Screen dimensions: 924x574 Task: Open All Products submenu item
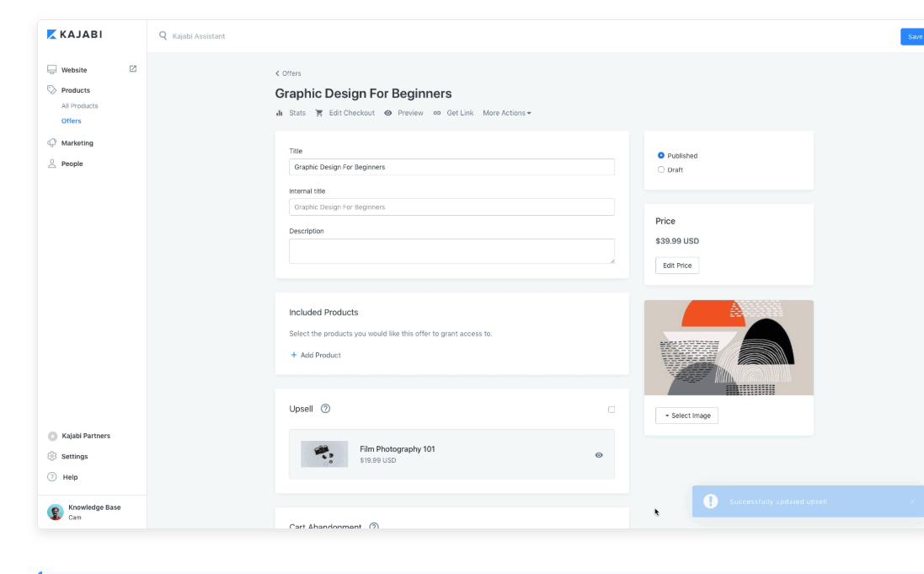click(79, 105)
